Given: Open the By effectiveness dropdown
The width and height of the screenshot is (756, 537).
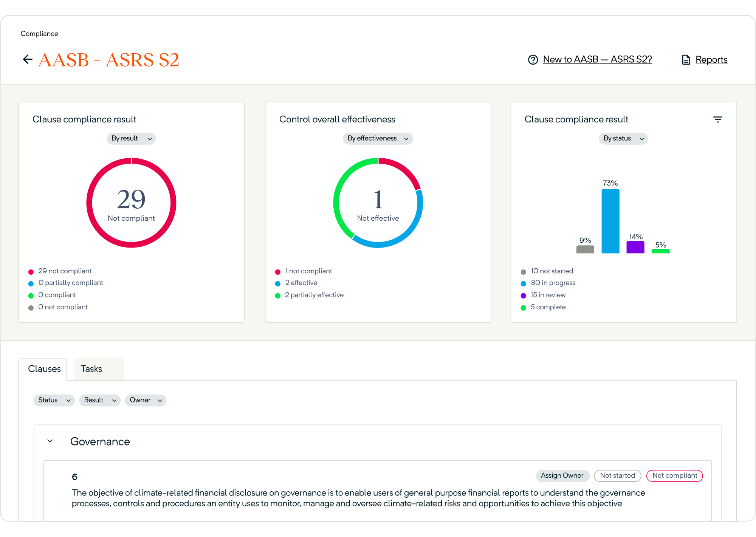Looking at the screenshot, I should (x=378, y=138).
